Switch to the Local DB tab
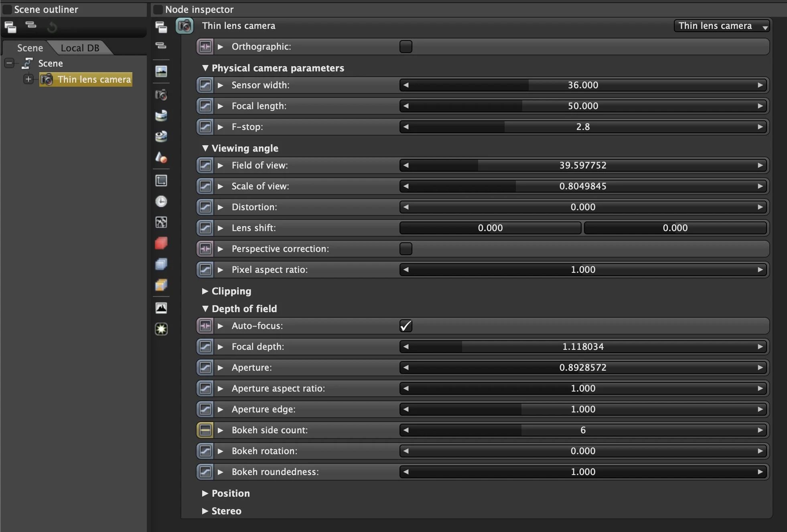The image size is (787, 532). pyautogui.click(x=80, y=48)
